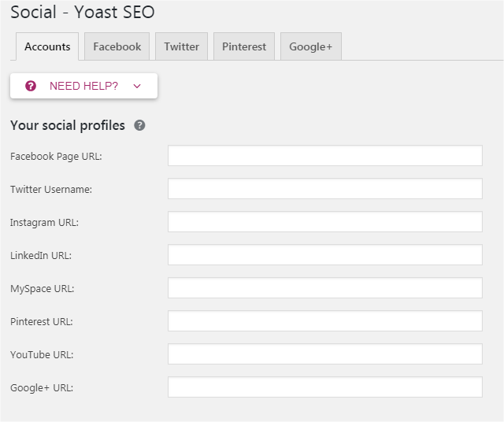Open the Facebook tab
This screenshot has width=504, height=422.
(117, 46)
